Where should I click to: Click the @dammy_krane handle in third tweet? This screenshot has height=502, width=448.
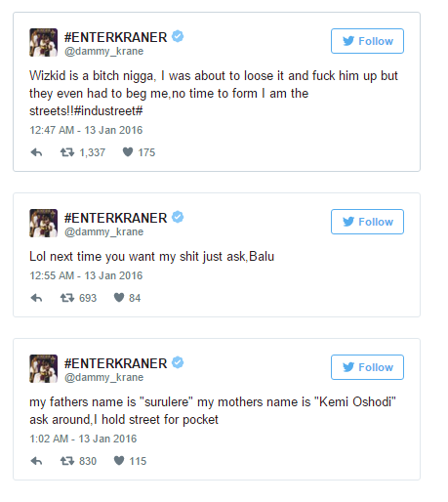pos(103,377)
